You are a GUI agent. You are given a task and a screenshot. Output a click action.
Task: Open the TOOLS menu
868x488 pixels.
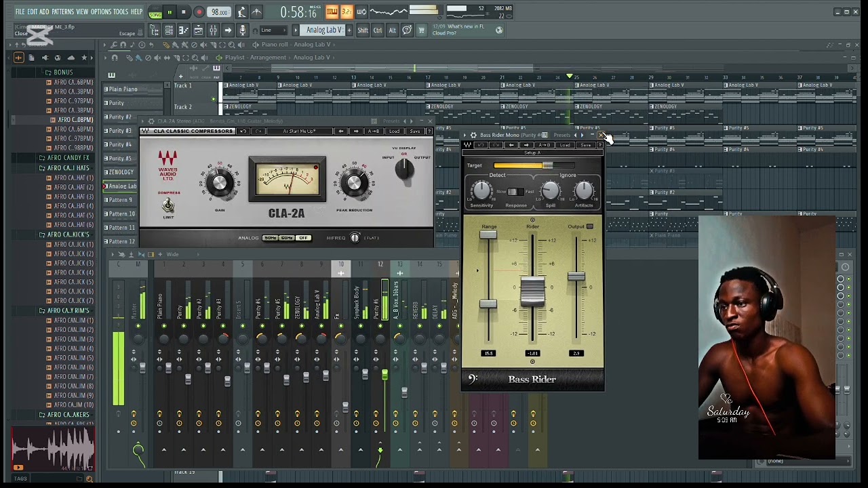click(x=121, y=12)
